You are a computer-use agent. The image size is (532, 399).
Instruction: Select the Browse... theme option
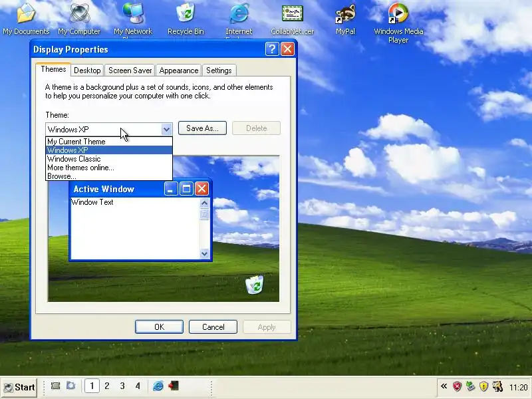tap(109, 176)
